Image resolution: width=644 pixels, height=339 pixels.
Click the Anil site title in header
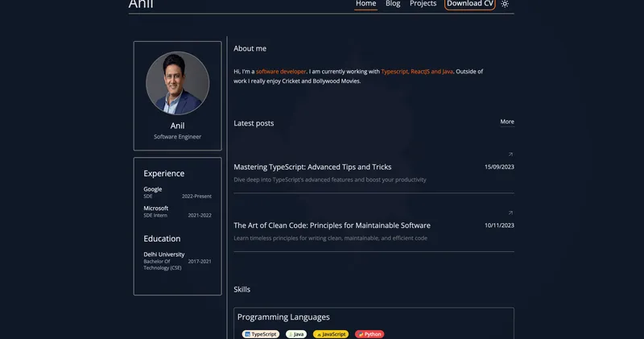pos(141,5)
